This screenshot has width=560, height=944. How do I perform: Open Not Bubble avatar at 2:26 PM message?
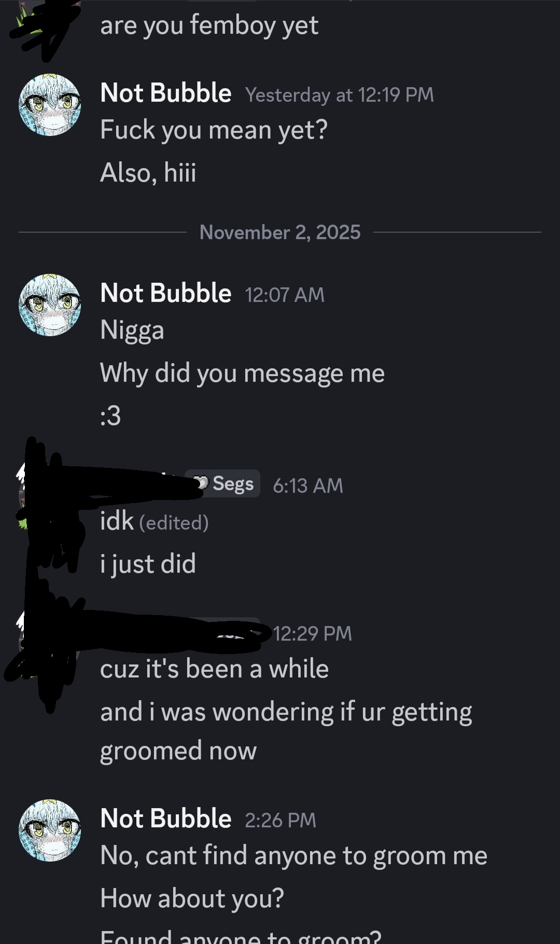(50, 830)
